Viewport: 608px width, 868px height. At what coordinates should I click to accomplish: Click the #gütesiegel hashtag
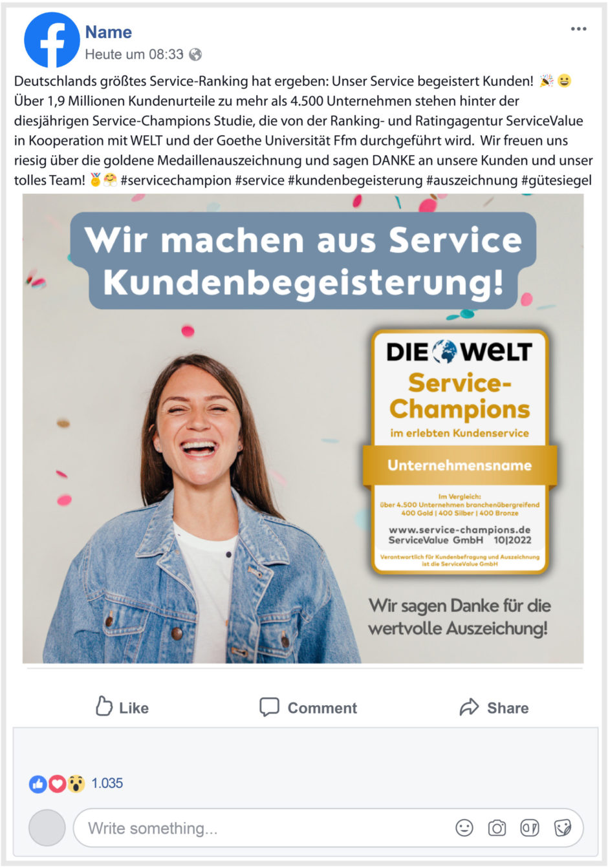tap(556, 180)
